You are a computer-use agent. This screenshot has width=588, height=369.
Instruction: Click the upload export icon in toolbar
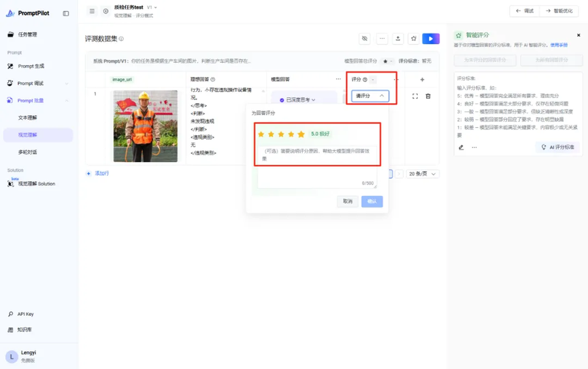(x=398, y=39)
